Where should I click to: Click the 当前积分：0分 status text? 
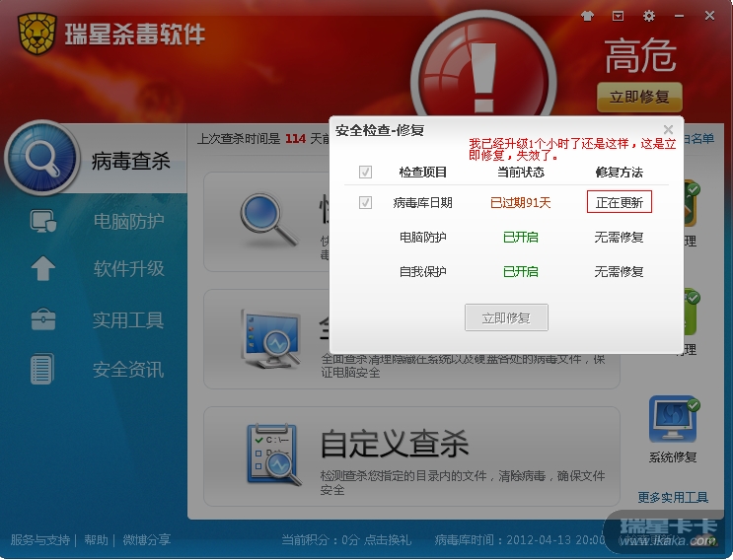321,540
